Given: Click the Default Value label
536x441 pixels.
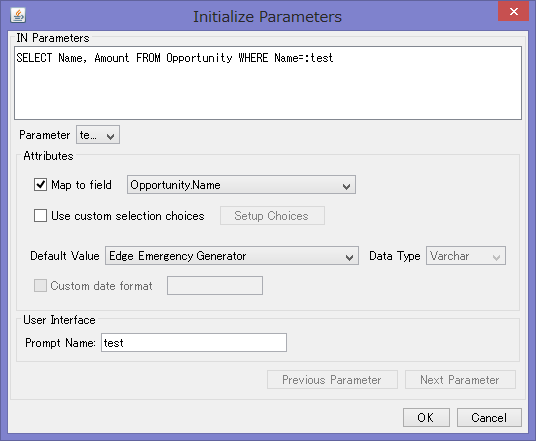Looking at the screenshot, I should [x=65, y=256].
